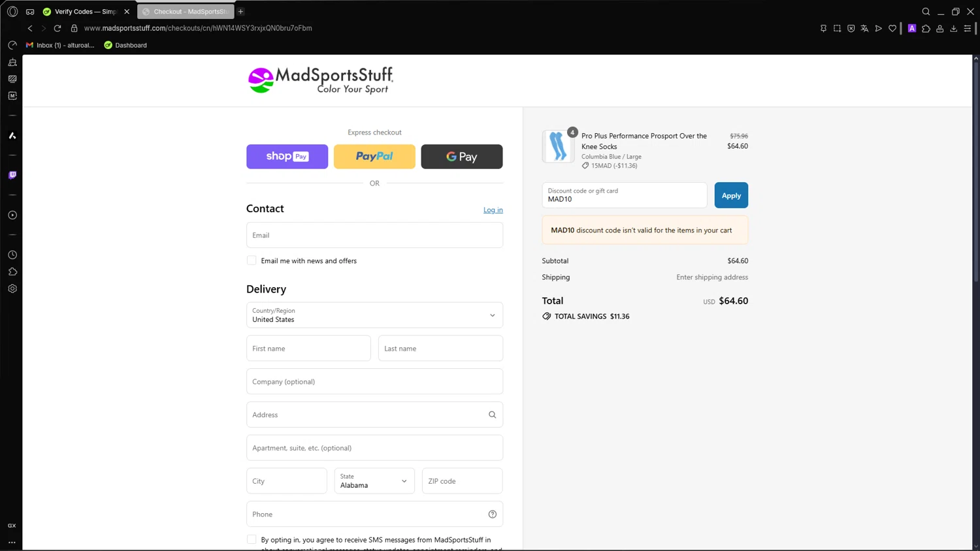Open Aria AI sidebar icon
The image size is (980, 551).
pyautogui.click(x=12, y=136)
